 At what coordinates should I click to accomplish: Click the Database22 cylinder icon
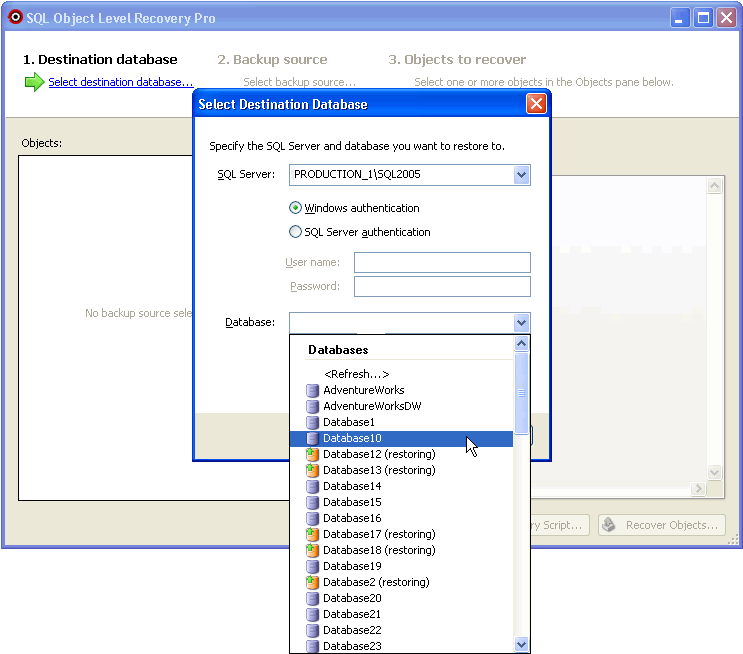[x=312, y=631]
